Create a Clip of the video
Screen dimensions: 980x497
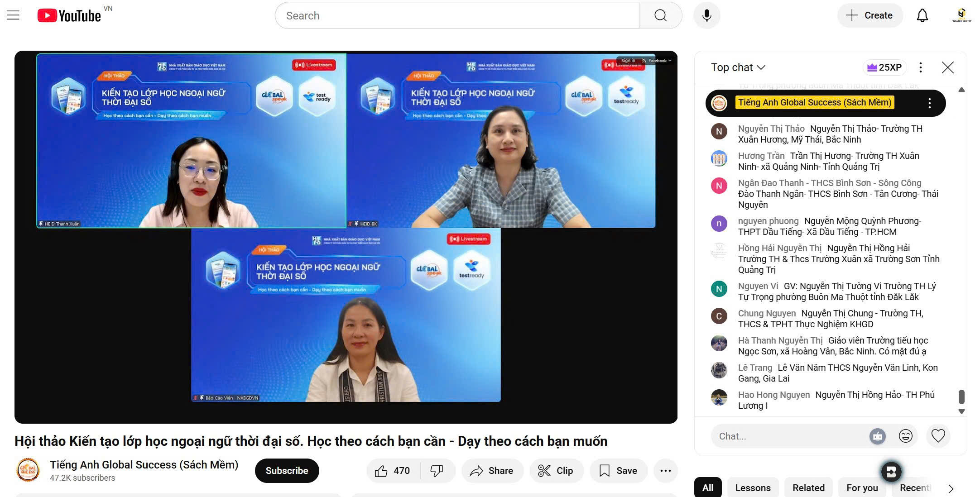click(556, 471)
